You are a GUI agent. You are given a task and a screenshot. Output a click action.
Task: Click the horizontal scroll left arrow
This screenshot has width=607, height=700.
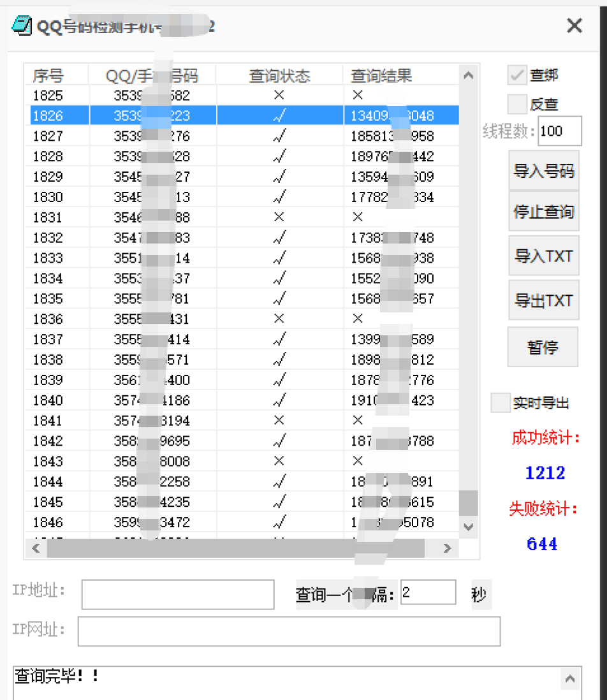click(36, 548)
